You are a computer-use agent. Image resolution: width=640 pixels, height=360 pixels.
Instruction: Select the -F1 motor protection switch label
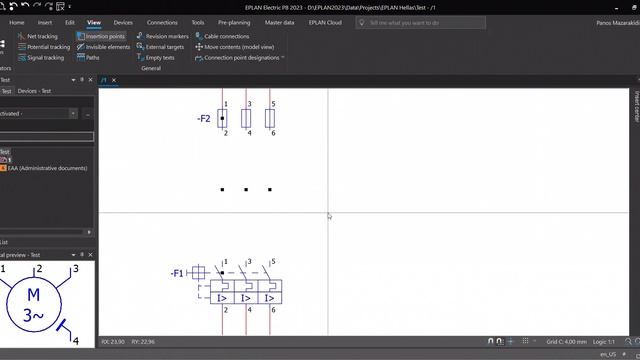point(177,273)
